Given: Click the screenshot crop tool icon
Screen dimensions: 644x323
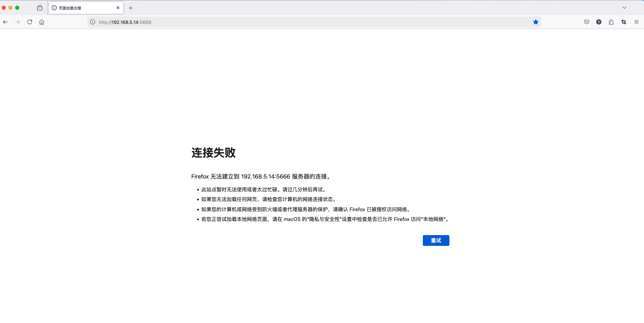Looking at the screenshot, I should [x=624, y=22].
